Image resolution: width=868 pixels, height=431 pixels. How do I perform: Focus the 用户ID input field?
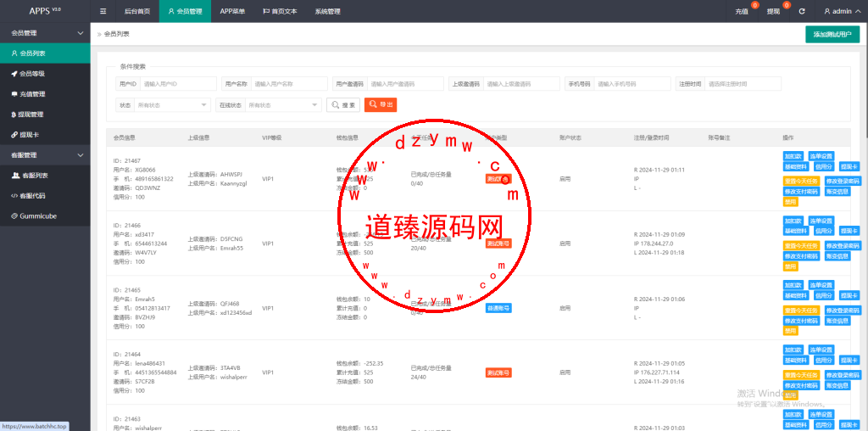pos(178,84)
